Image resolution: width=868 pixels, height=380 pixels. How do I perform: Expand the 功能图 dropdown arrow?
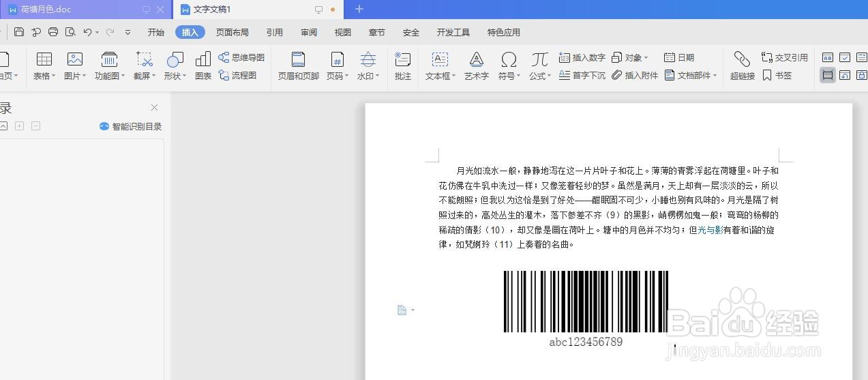[123, 76]
